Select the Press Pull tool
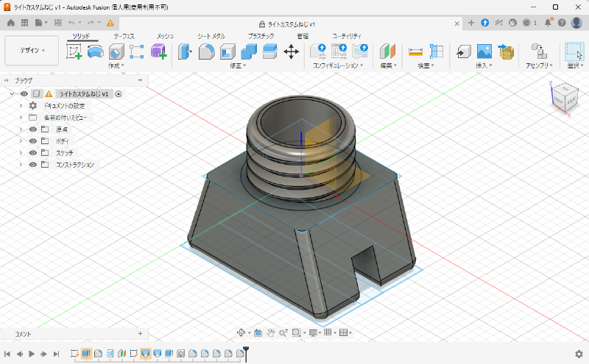589x364 pixels. coord(185,51)
